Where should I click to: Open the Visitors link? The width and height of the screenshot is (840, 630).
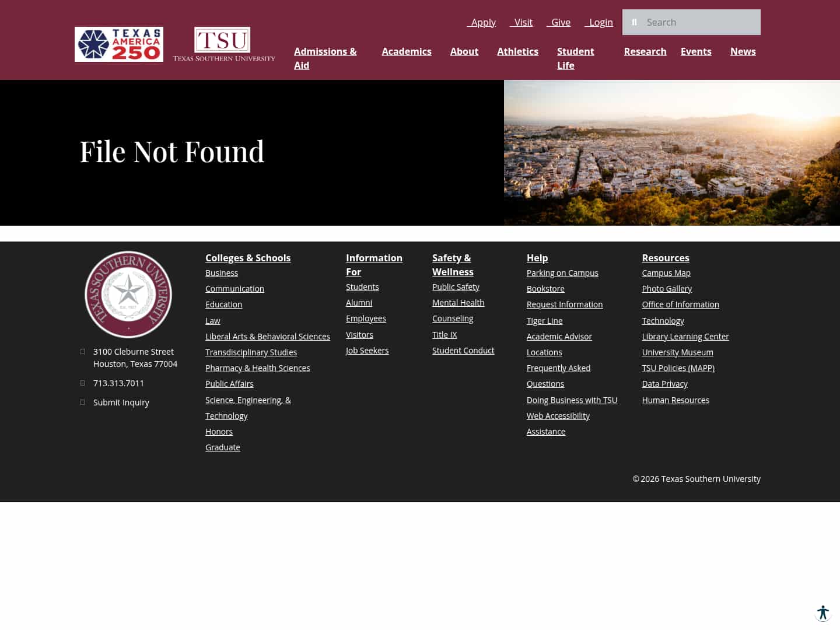tap(359, 335)
